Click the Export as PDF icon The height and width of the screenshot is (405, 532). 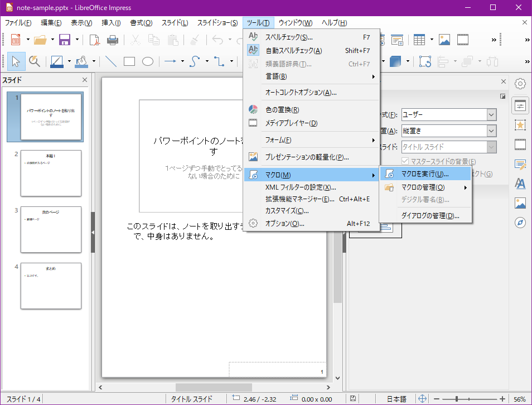pyautogui.click(x=95, y=40)
